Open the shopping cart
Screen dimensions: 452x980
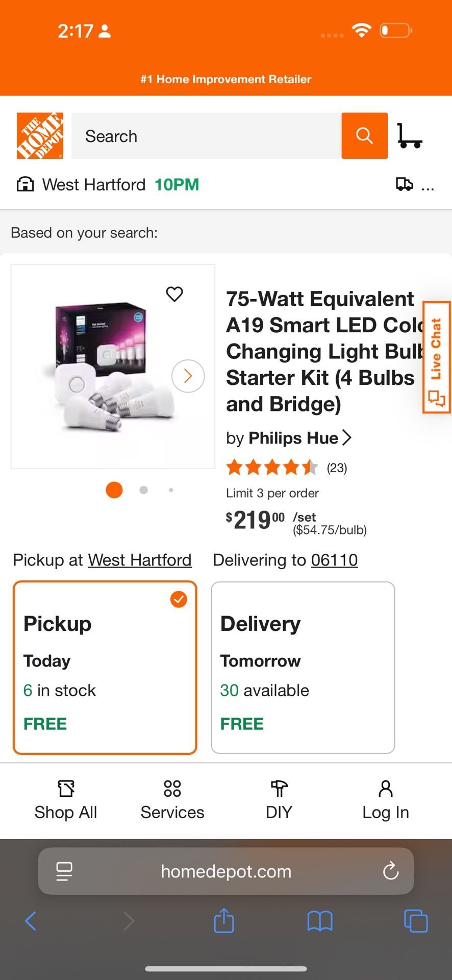click(x=409, y=136)
